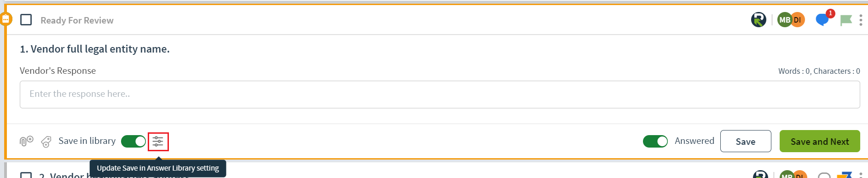Open the comments bubble with one notification
868x178 pixels.
[x=822, y=20]
